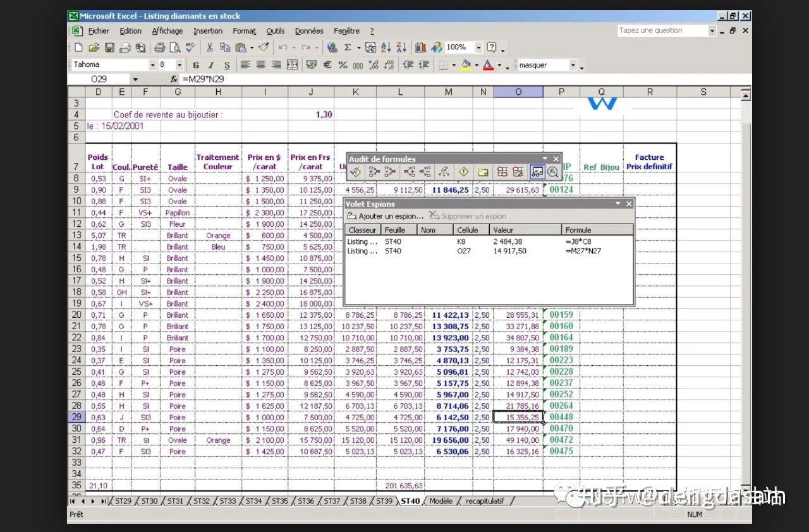Click Ajouter un espion button
This screenshot has width=809, height=532.
(x=386, y=216)
